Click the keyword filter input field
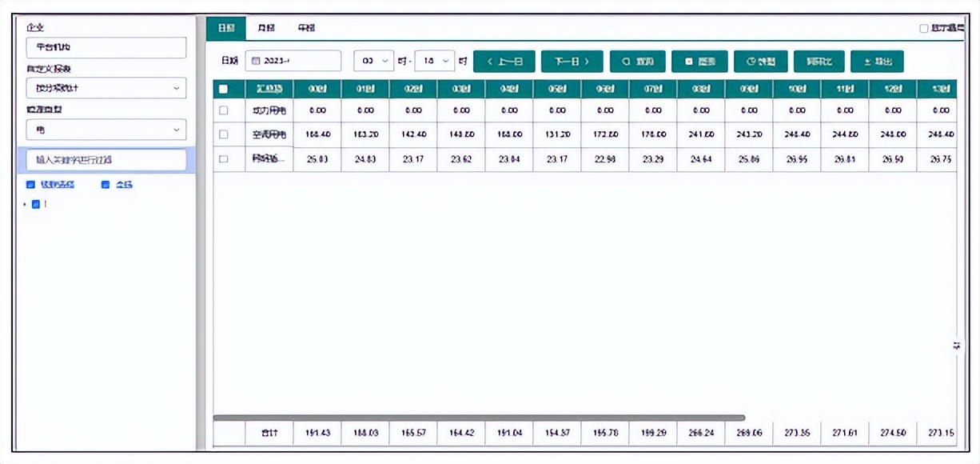The height and width of the screenshot is (464, 980). coord(106,160)
